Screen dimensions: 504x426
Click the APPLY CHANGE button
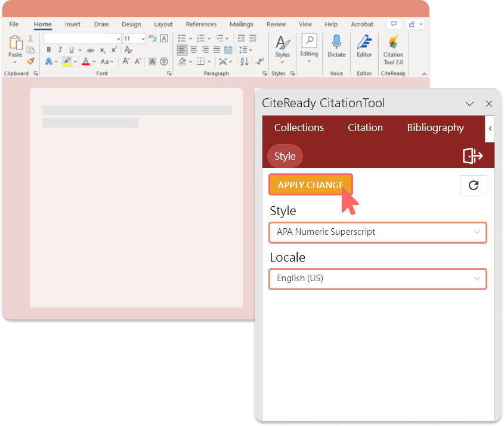[310, 185]
